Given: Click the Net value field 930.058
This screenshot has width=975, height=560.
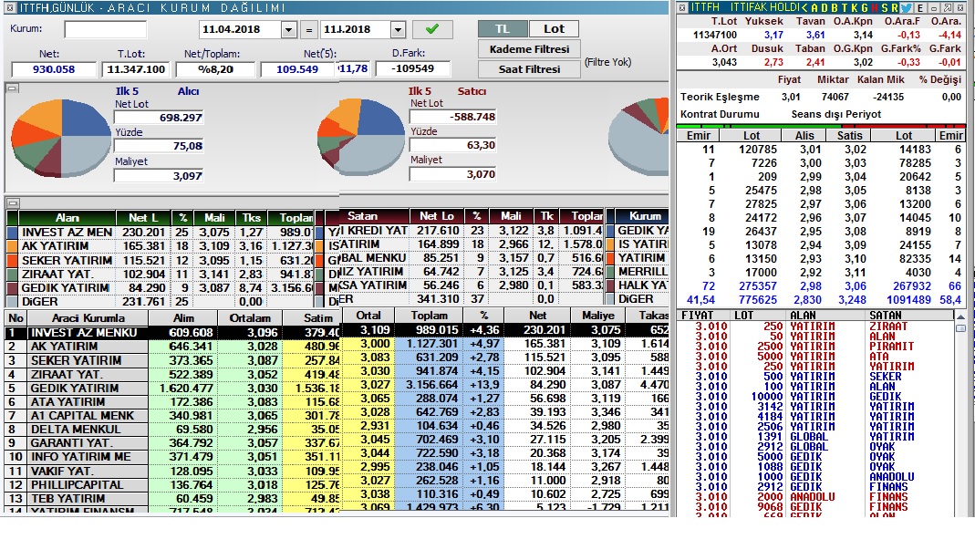Looking at the screenshot, I should 54,69.
